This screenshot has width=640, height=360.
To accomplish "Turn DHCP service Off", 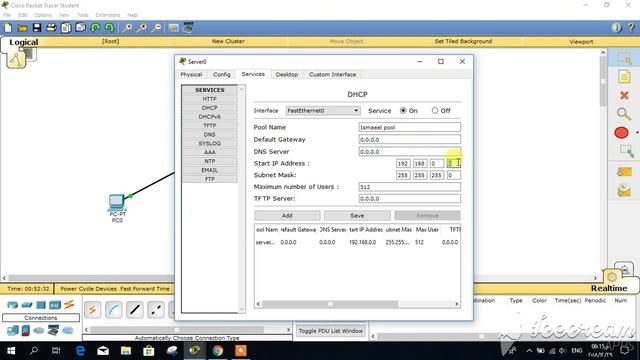I will tap(435, 111).
